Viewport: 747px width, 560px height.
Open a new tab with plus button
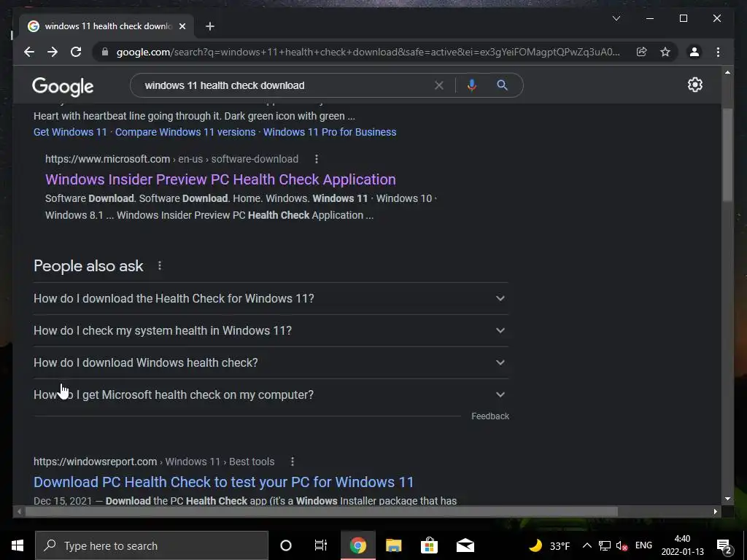click(x=210, y=26)
